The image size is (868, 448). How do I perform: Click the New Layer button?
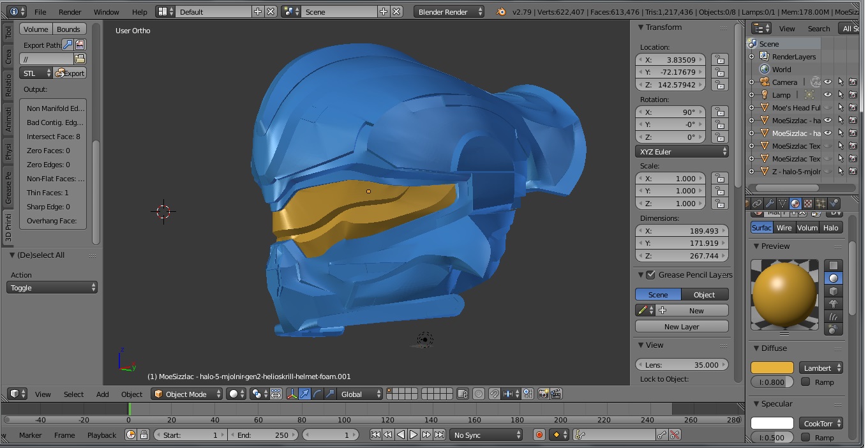coord(682,327)
